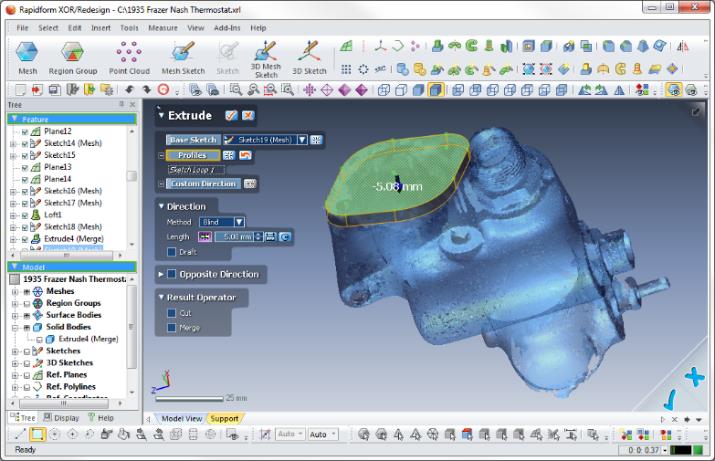Switch to the Model View tab

click(x=181, y=418)
